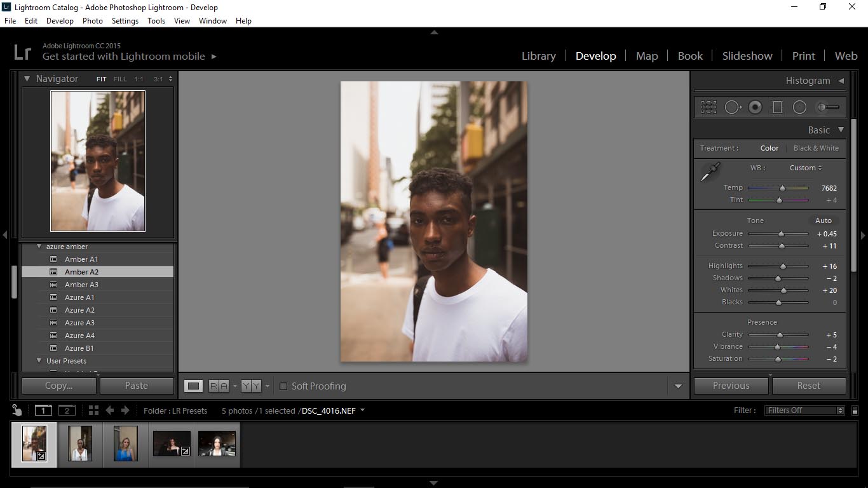Switch to main window display 1

click(x=43, y=410)
